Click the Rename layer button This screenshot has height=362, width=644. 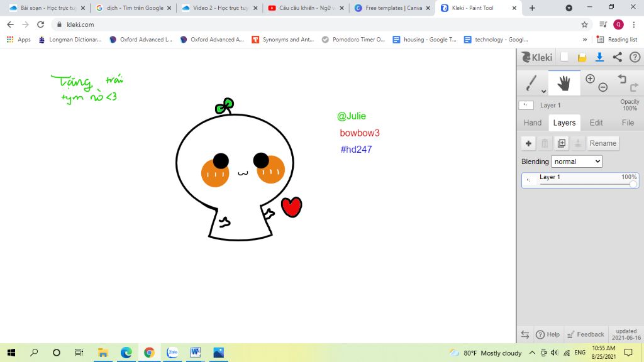point(603,143)
